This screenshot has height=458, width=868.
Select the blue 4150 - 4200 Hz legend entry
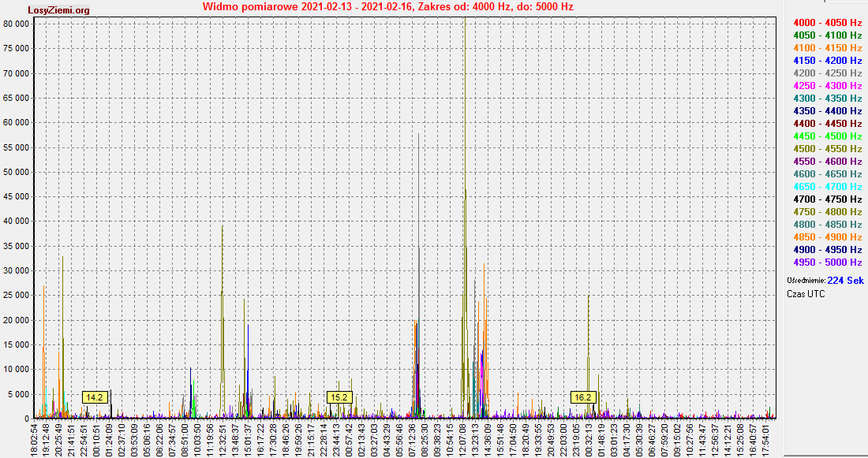(x=827, y=61)
